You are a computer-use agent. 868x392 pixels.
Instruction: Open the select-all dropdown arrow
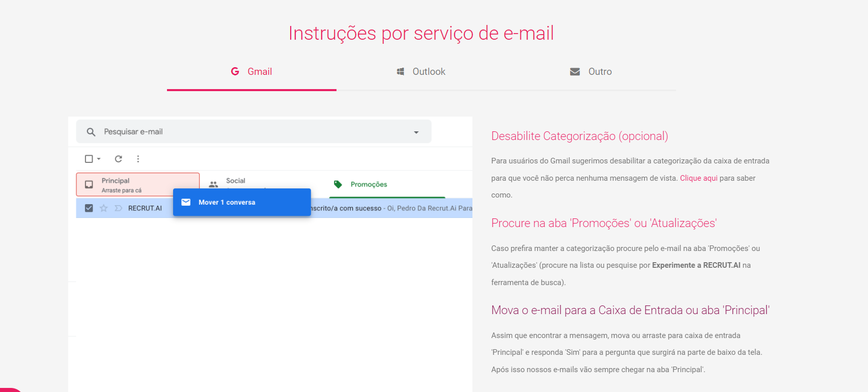[99, 159]
